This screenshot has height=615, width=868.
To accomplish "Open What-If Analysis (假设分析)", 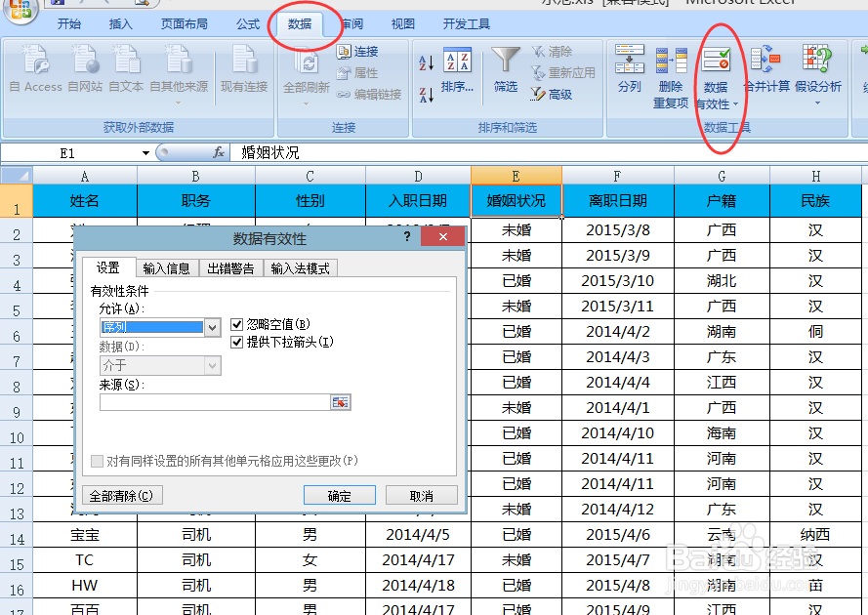I will pyautogui.click(x=817, y=75).
